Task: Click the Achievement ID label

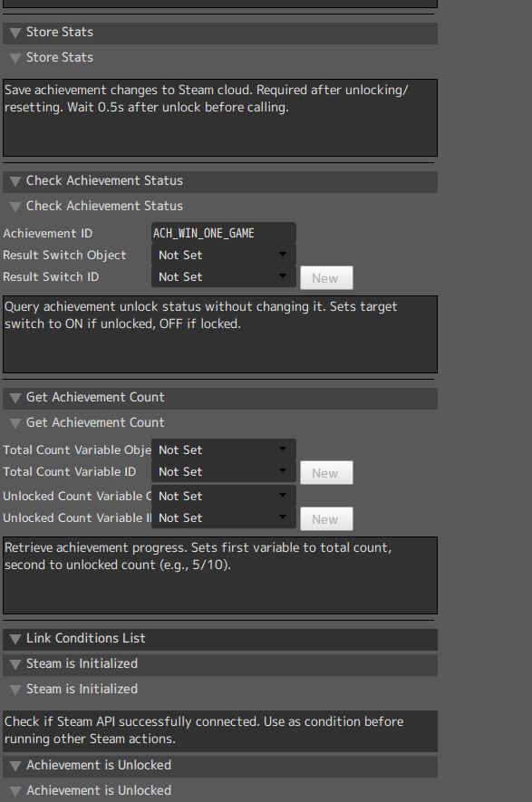Action: click(x=47, y=233)
